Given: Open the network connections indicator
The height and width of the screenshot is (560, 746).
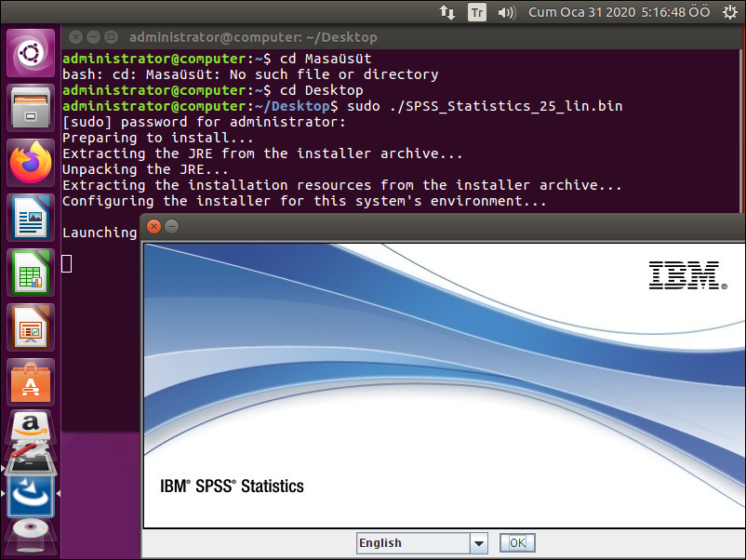Looking at the screenshot, I should click(446, 12).
